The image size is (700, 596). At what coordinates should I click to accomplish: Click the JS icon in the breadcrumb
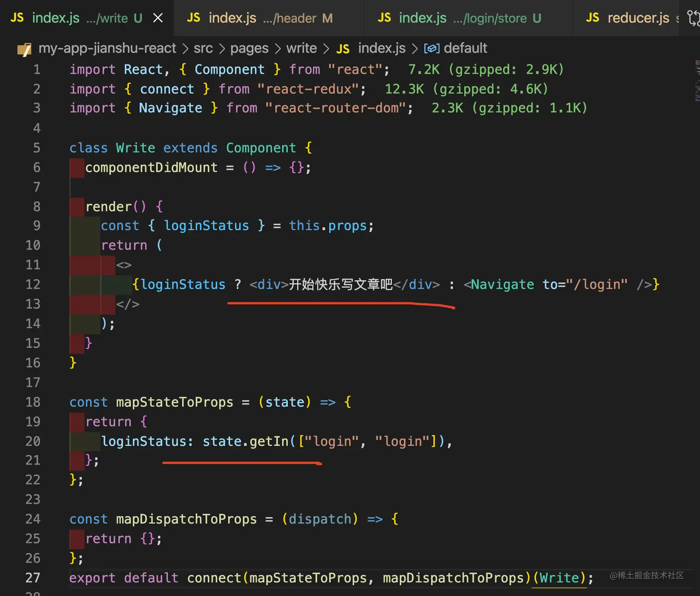coord(343,49)
